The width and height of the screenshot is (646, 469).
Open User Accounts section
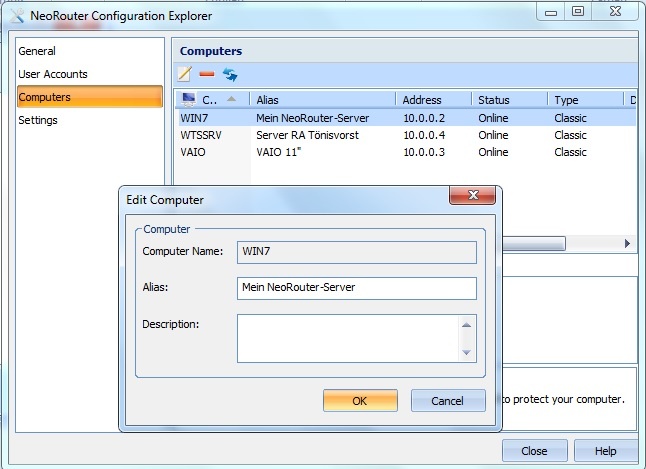[53, 74]
